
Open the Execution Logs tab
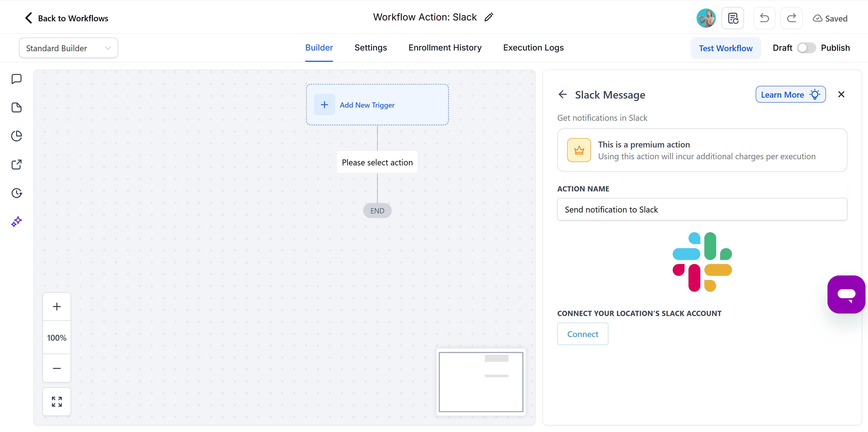click(533, 48)
